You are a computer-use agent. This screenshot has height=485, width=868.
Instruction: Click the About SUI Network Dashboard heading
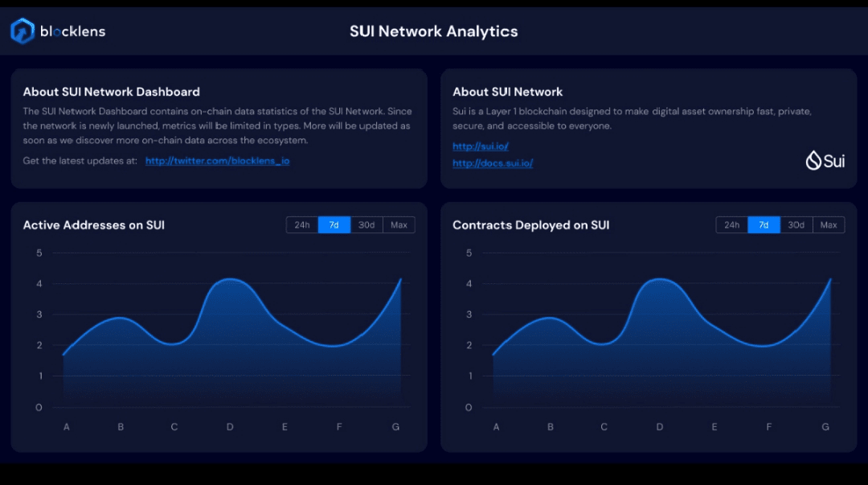coord(111,92)
